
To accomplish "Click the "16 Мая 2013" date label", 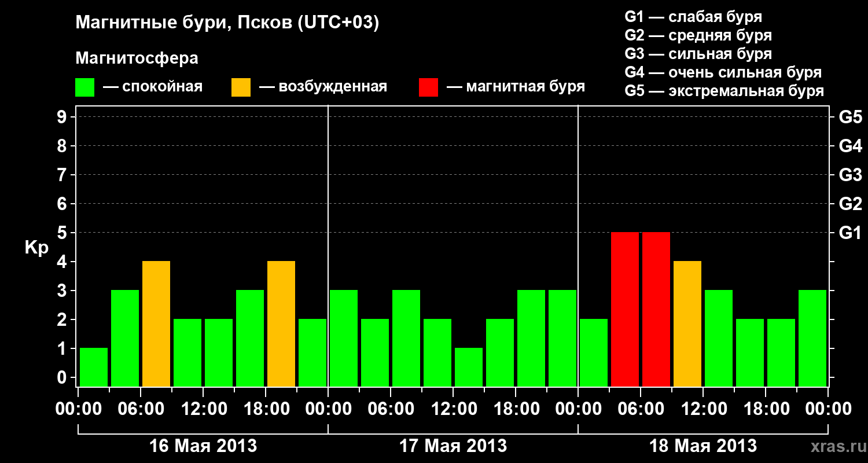I will click(x=203, y=446).
